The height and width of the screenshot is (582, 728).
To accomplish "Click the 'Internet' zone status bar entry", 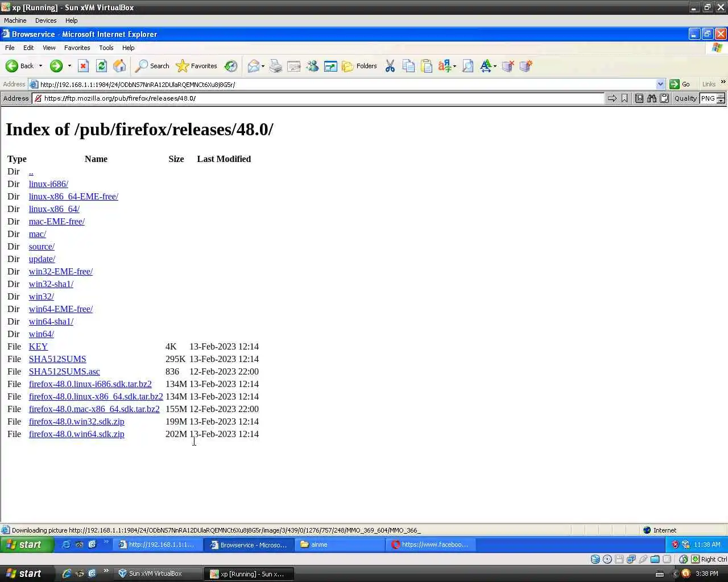I will tap(660, 530).
